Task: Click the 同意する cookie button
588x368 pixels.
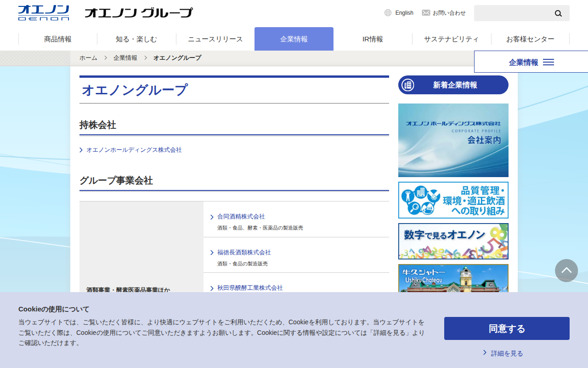Action: [507, 328]
